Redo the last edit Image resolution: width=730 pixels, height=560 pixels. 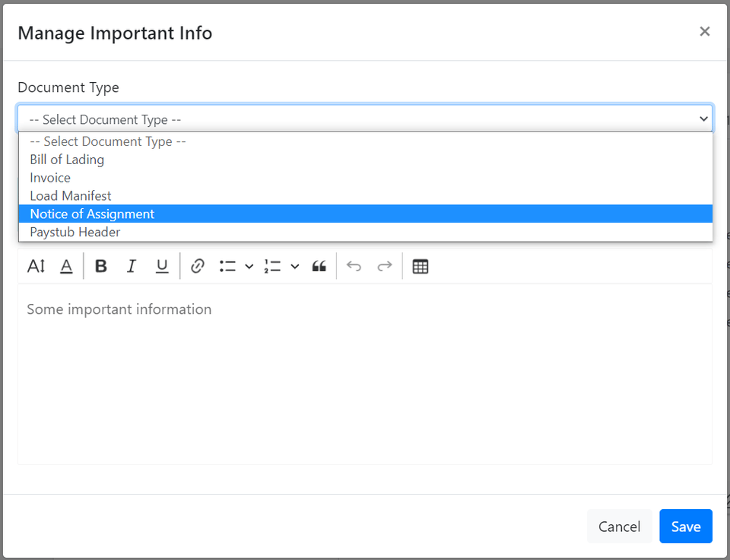coord(385,266)
